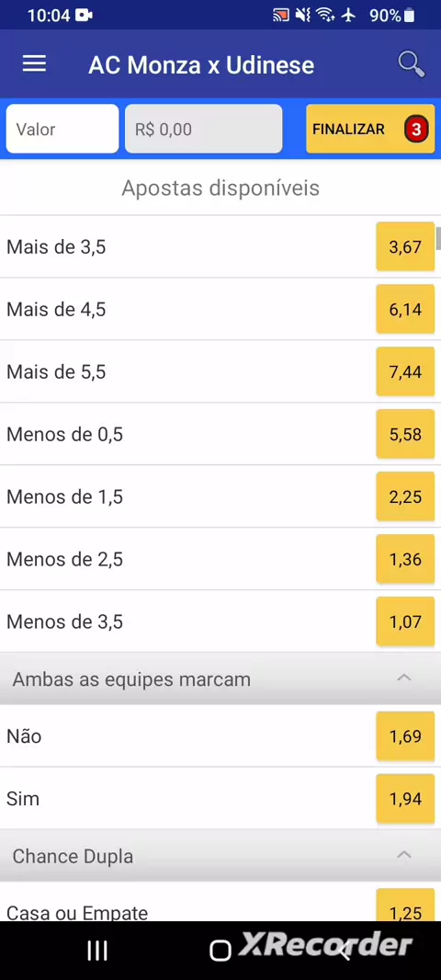Viewport: 441px width, 980px height.
Task: Click the vertical scrollbar thumb at right edge
Action: (x=438, y=238)
